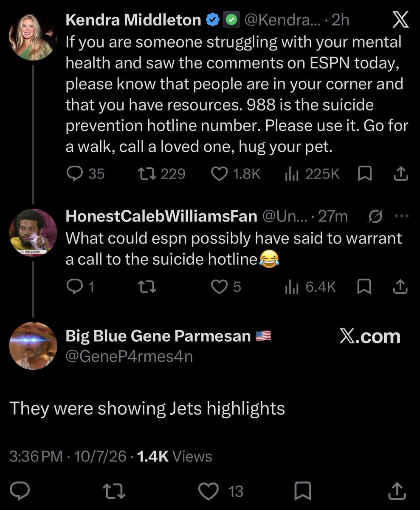Click the X.com logo text
The width and height of the screenshot is (420, 510).
click(370, 336)
